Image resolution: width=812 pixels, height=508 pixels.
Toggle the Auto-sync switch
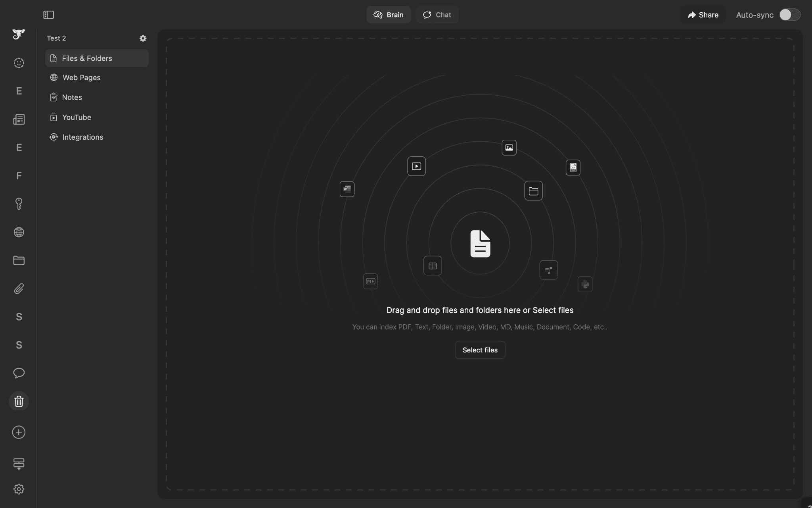[789, 15]
